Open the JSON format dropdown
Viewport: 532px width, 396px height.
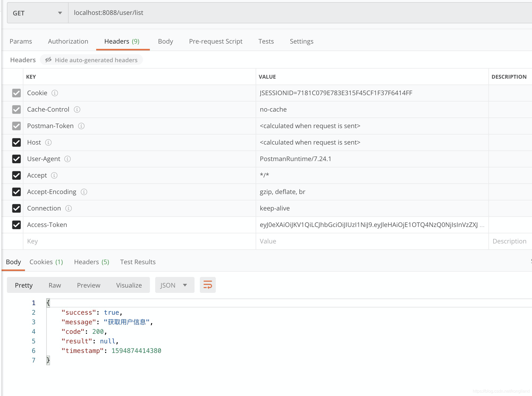(175, 285)
